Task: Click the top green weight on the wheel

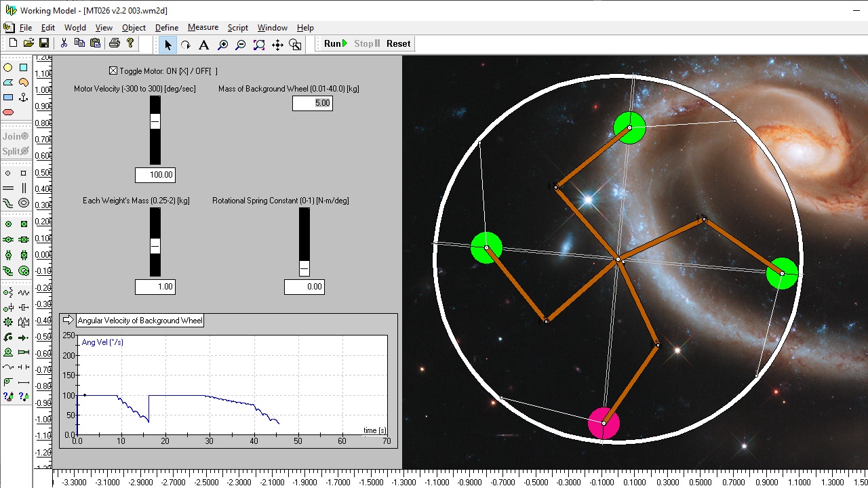Action: click(x=629, y=127)
